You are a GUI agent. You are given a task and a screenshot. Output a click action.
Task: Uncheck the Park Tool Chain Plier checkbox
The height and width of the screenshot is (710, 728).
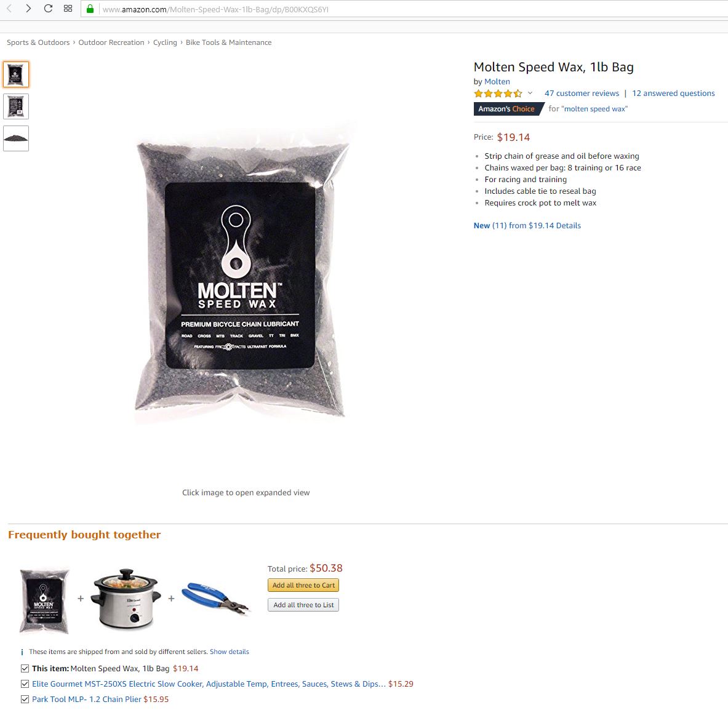click(x=25, y=699)
